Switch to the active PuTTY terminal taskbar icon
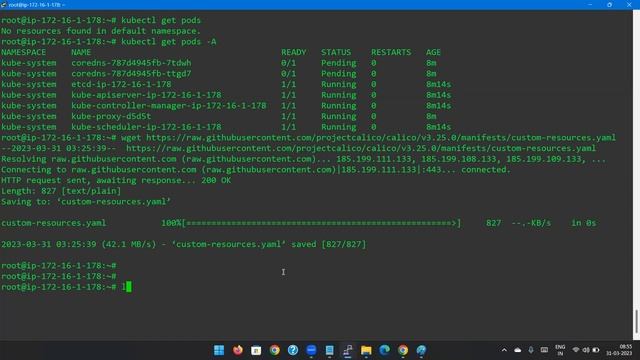Image resolution: width=640 pixels, height=360 pixels. click(x=348, y=350)
